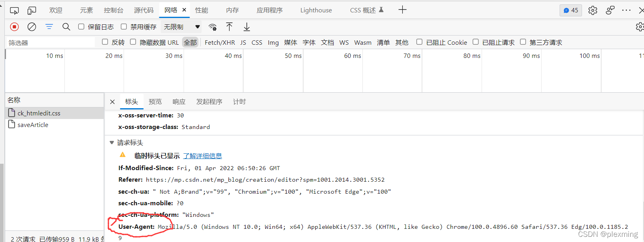Viewport: 644px width, 242px height.
Task: Check blocked requests checkbox
Action: (476, 42)
